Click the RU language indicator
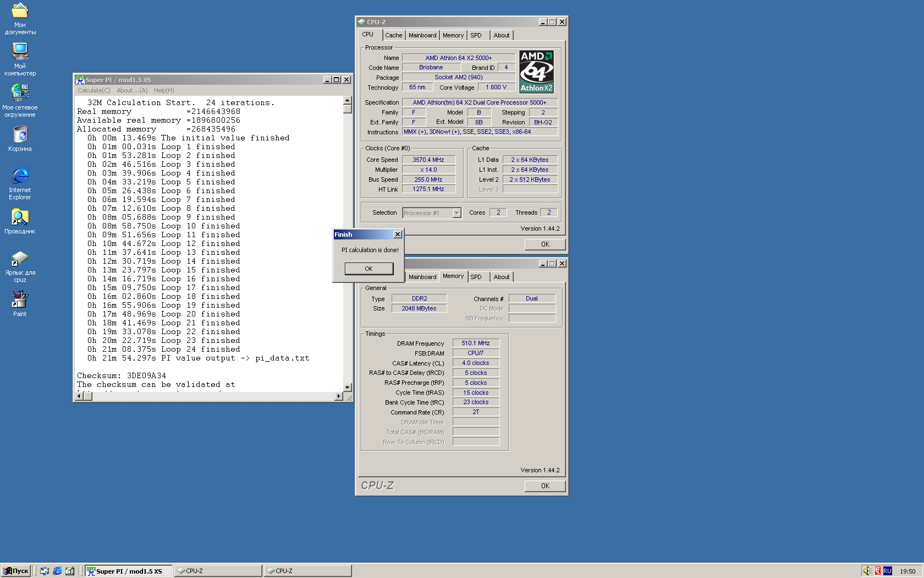Image resolution: width=924 pixels, height=578 pixels. coord(887,571)
